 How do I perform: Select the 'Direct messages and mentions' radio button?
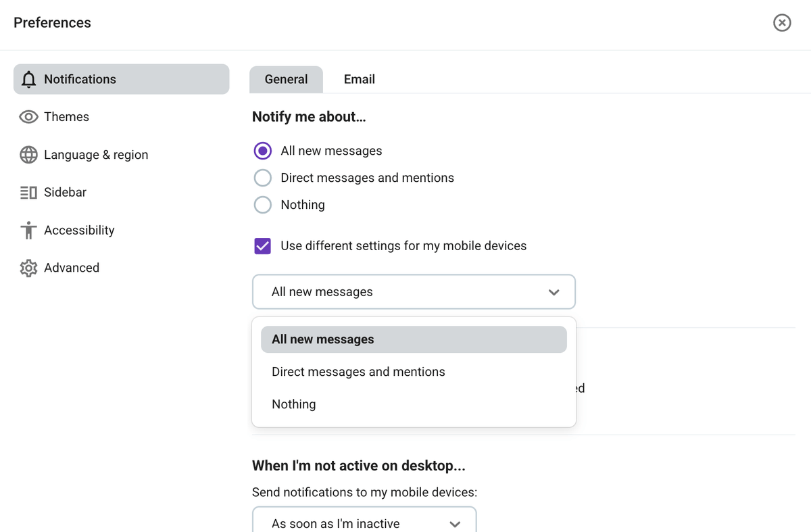[x=262, y=177]
